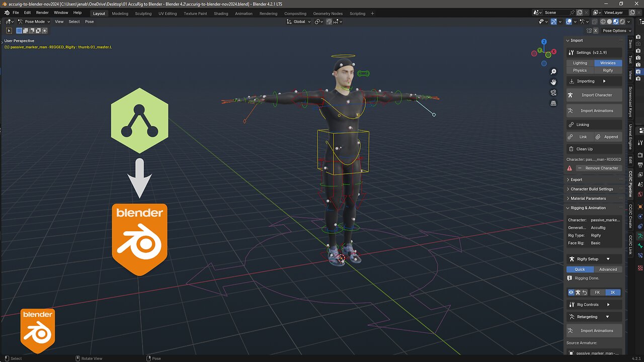The width and height of the screenshot is (644, 362).
Task: Toggle the Rigify import option
Action: [608, 70]
